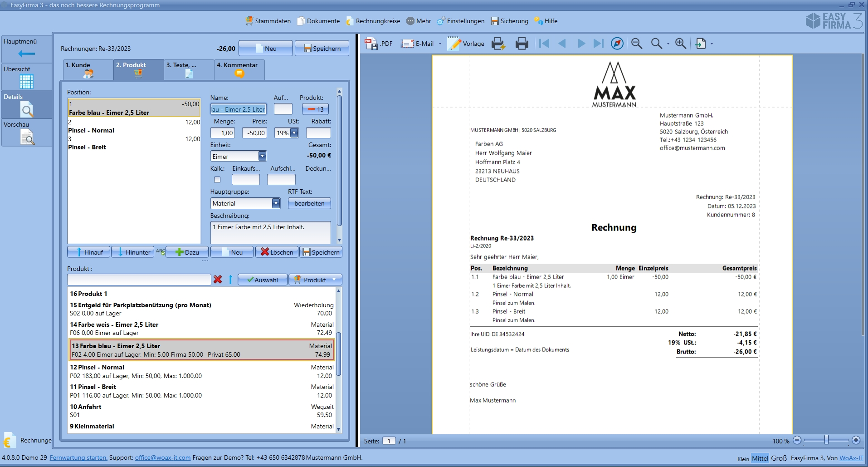
Task: Toggle the Kalk. checkbox
Action: point(217,180)
